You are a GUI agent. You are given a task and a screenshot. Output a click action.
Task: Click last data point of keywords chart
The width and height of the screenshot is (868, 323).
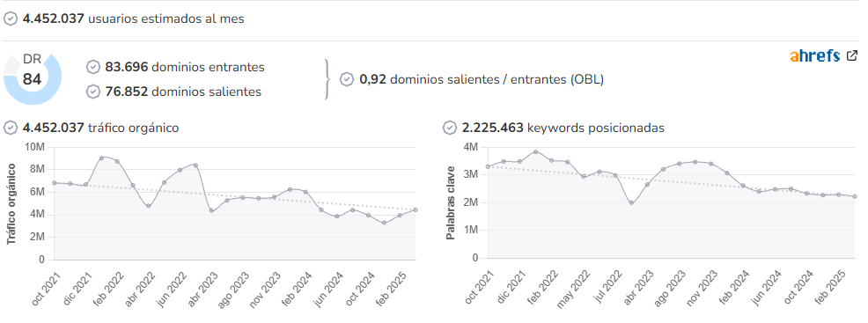tap(855, 196)
